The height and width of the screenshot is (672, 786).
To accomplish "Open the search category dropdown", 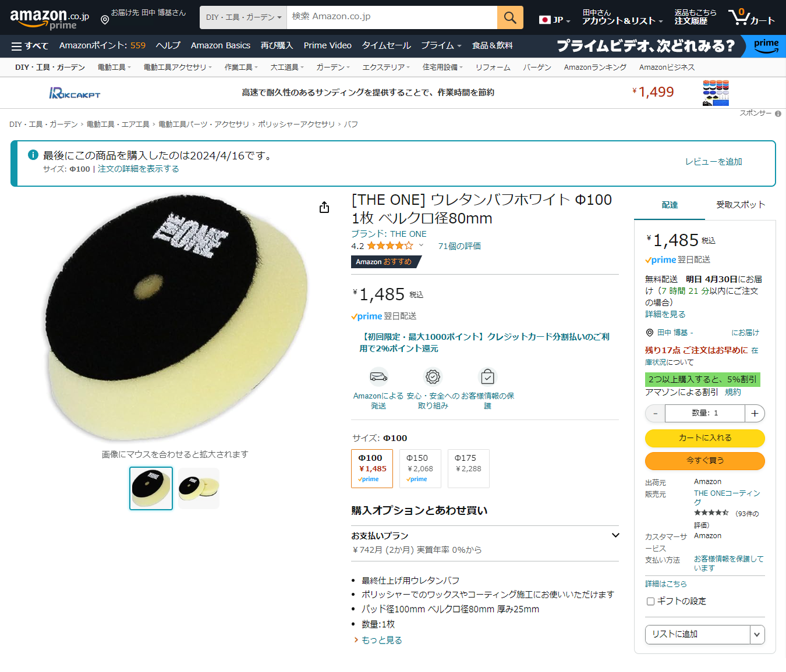I will 243,17.
